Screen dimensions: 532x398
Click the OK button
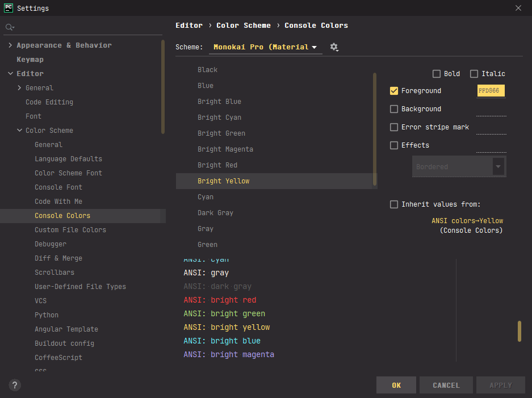(396, 385)
